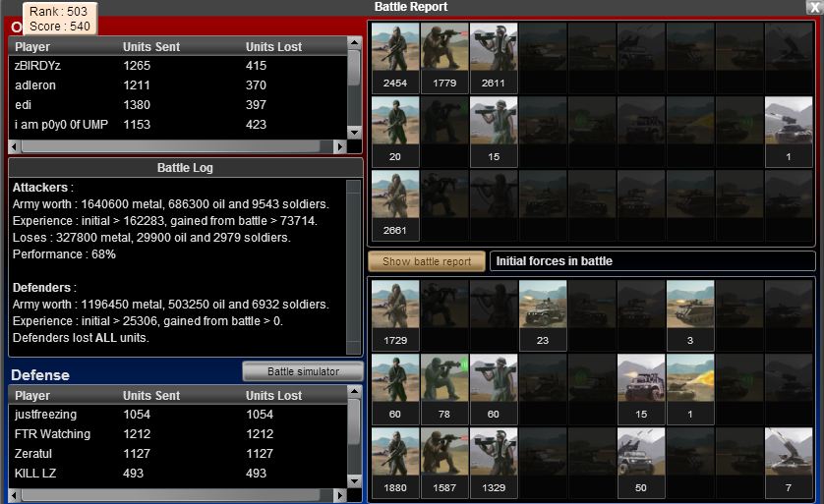This screenshot has width=824, height=504.
Task: Click up arrow of Defense list scrollbar
Action: tap(355, 391)
